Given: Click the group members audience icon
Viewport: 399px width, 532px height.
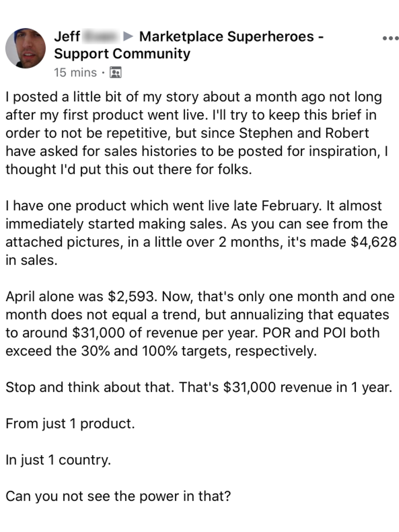Looking at the screenshot, I should point(115,73).
